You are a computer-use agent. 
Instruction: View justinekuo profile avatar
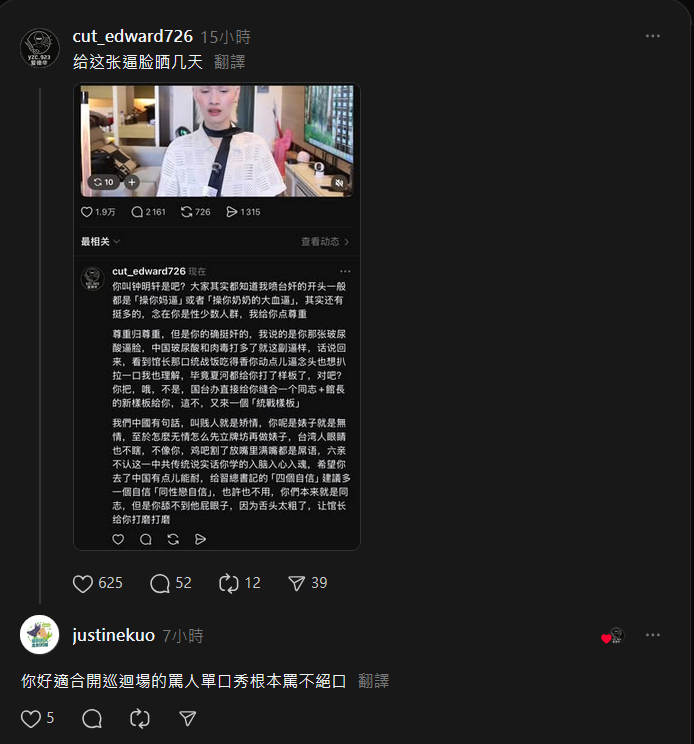click(x=40, y=635)
